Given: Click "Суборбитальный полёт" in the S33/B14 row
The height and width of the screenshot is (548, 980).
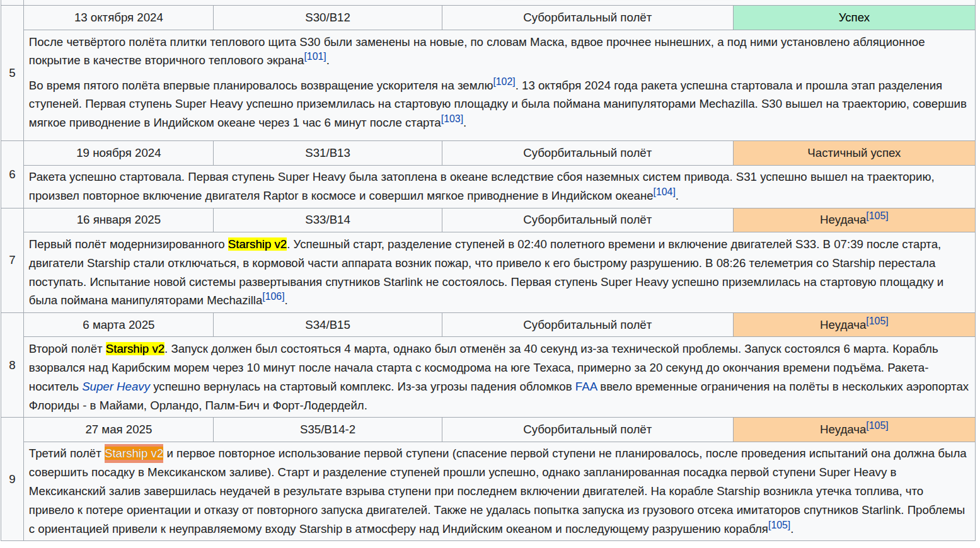Looking at the screenshot, I should pos(587,220).
